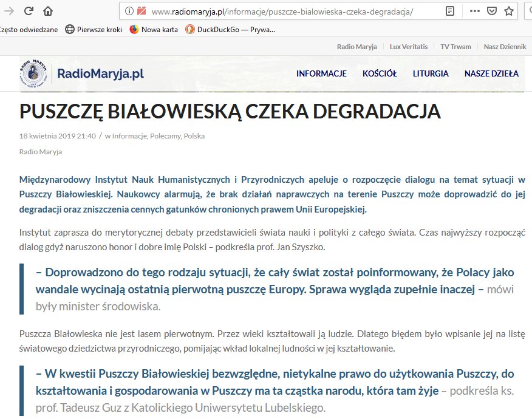Open the Radio Maryja top bar link
The width and height of the screenshot is (532, 419).
coord(357,47)
